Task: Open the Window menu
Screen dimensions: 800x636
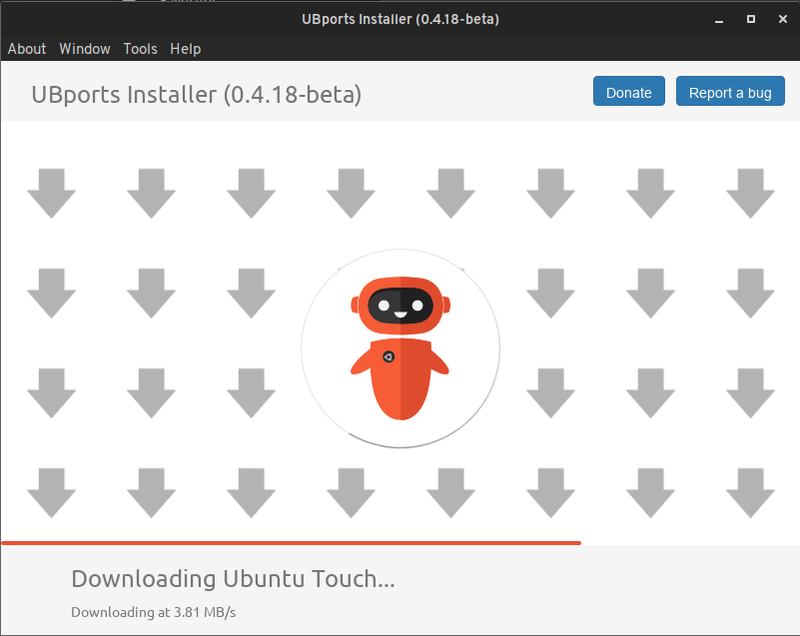Action: (85, 49)
